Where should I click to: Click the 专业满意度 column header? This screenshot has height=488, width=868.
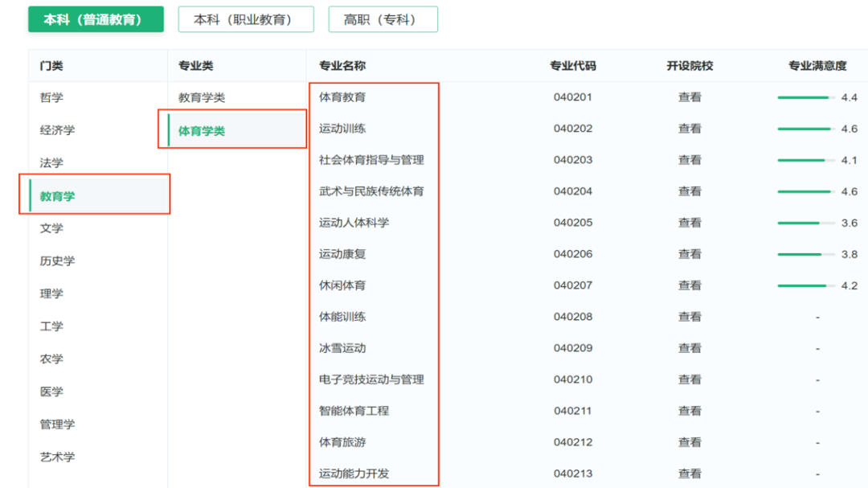(x=817, y=66)
